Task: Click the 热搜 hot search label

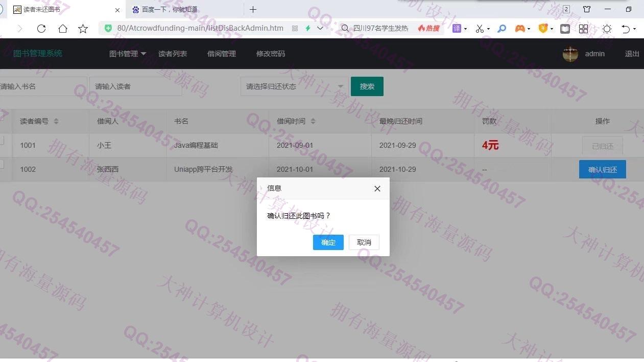Action: [429, 28]
